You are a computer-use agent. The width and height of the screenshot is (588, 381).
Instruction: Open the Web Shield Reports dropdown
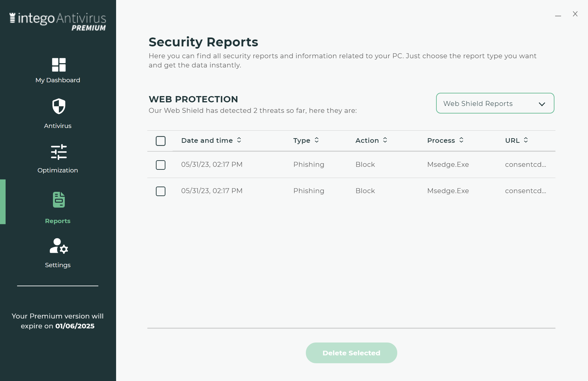pyautogui.click(x=495, y=103)
